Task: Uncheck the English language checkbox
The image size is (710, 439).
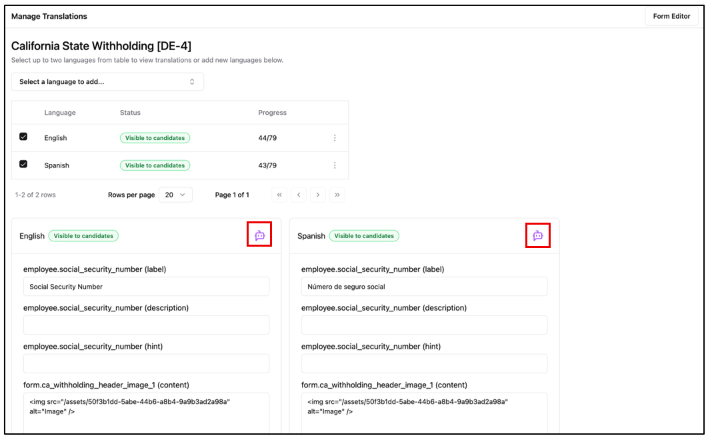Action: point(23,136)
